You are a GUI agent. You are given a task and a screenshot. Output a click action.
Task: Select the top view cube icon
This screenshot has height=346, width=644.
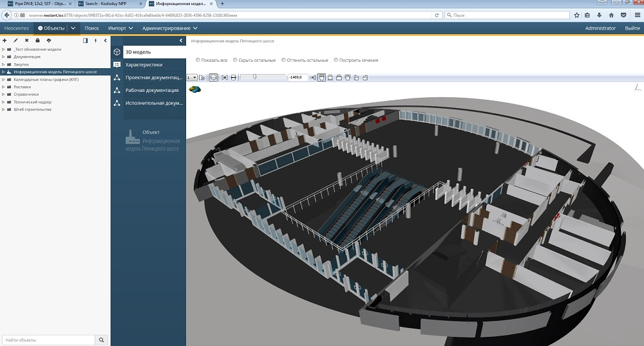tap(321, 77)
